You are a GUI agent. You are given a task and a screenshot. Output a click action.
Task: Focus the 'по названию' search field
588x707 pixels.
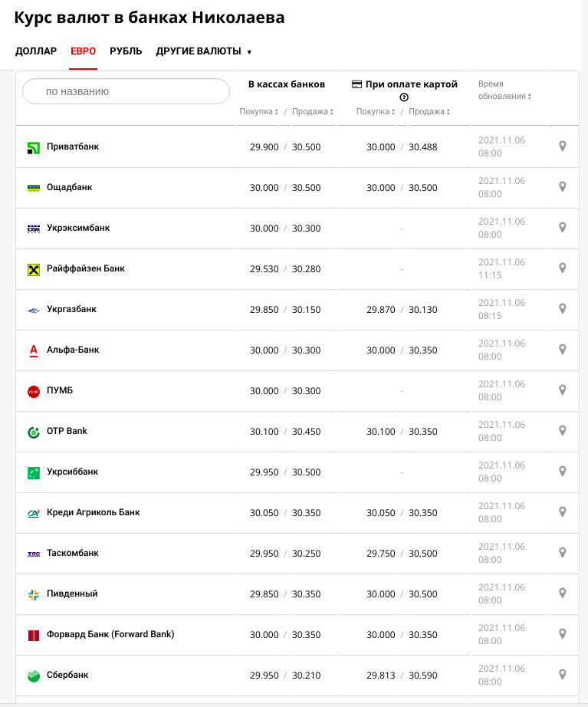(x=126, y=91)
